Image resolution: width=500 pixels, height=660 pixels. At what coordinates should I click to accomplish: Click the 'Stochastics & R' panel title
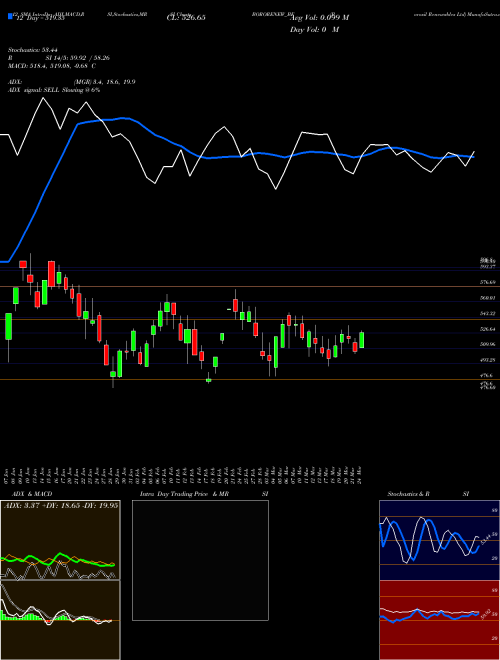(x=408, y=494)
